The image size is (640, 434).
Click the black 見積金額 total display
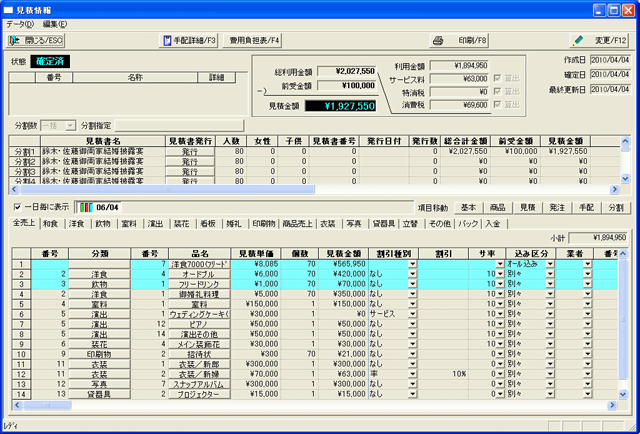point(340,105)
